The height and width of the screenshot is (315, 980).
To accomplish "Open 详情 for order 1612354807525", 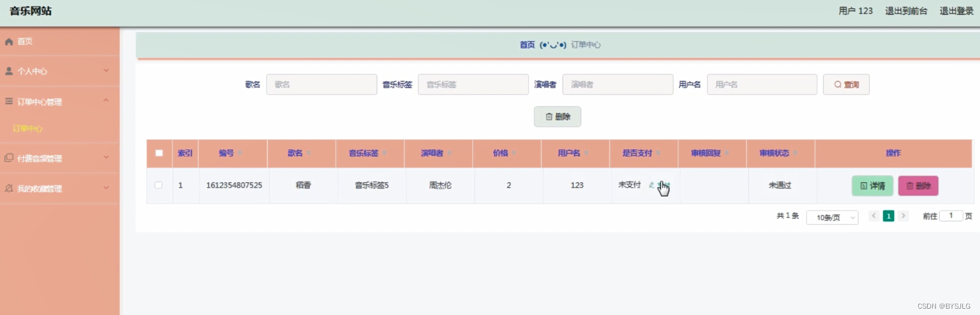I will tap(872, 186).
